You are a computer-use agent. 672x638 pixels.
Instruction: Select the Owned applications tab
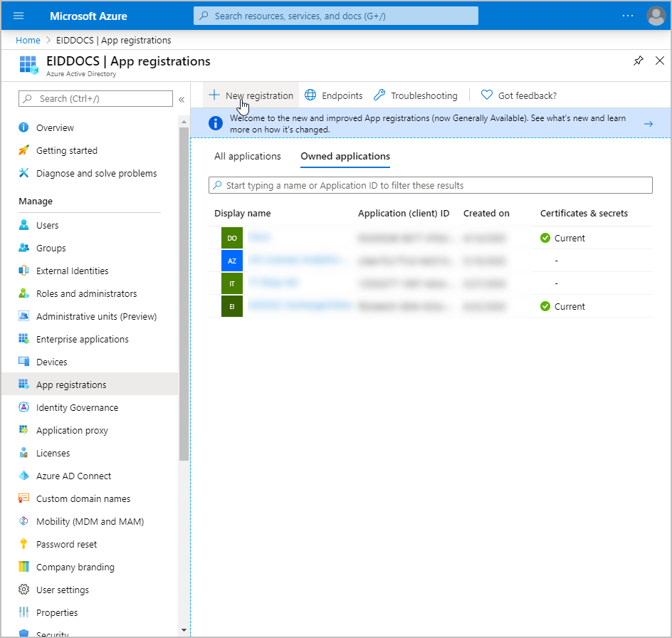pos(345,156)
